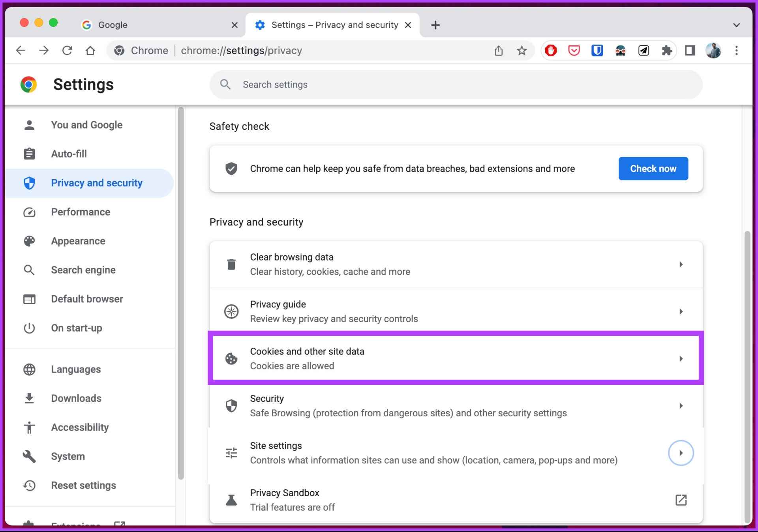Click the Bitwarden extension icon

(597, 51)
